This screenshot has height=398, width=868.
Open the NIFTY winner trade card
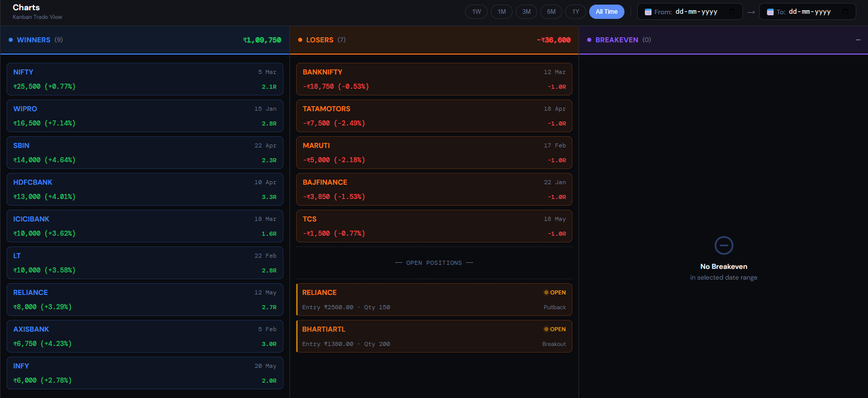145,79
